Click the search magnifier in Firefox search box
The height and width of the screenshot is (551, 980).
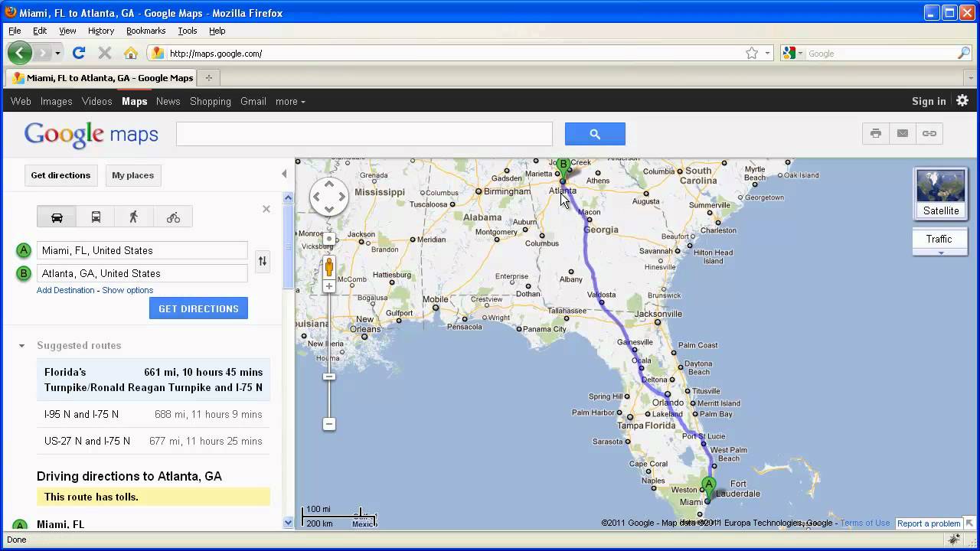pos(964,53)
